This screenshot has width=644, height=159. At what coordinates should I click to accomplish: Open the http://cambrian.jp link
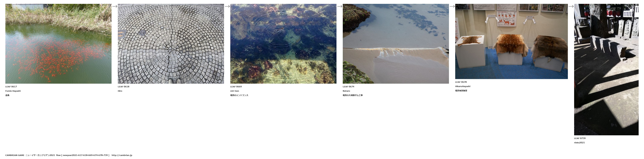[x=122, y=155]
